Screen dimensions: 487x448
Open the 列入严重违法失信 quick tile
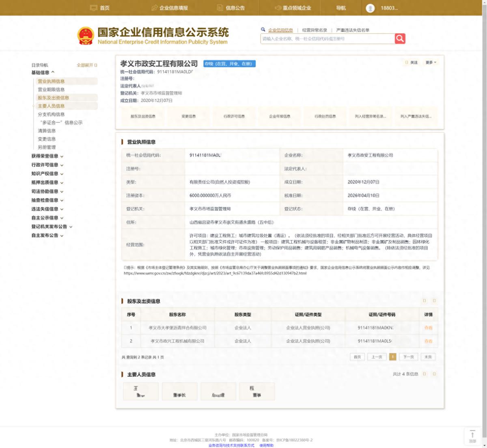coord(416,116)
